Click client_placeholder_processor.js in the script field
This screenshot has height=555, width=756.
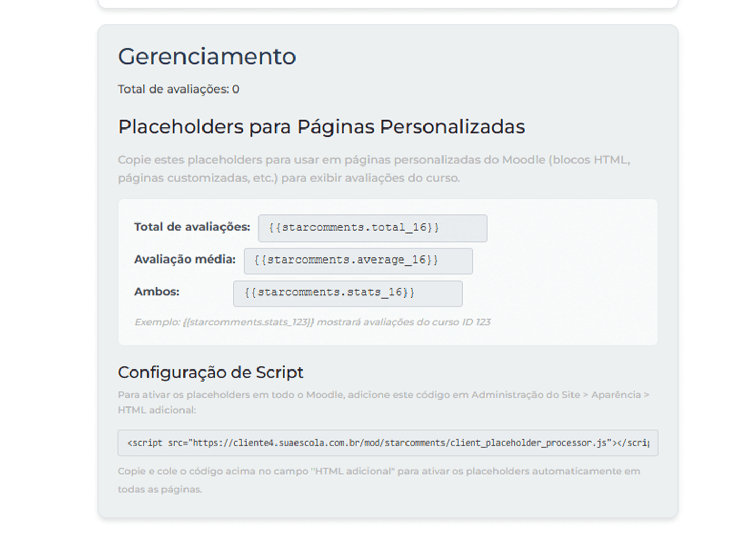pyautogui.click(x=528, y=443)
